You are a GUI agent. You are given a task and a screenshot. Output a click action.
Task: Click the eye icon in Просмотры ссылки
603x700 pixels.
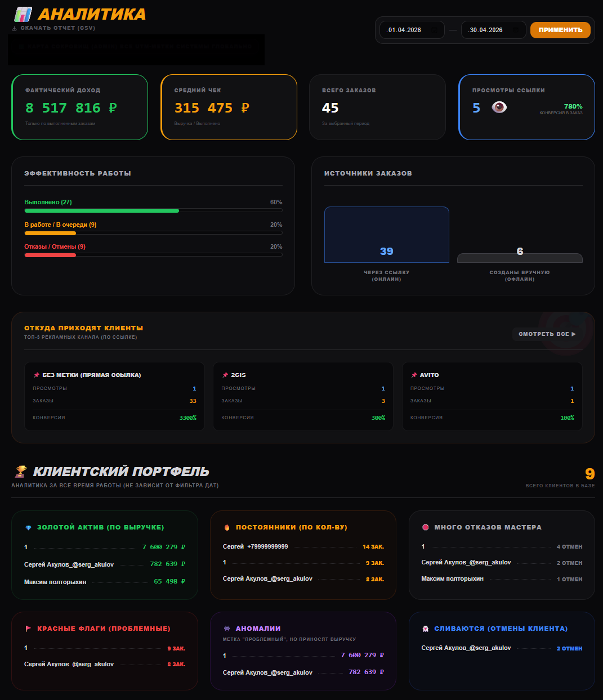pyautogui.click(x=499, y=107)
